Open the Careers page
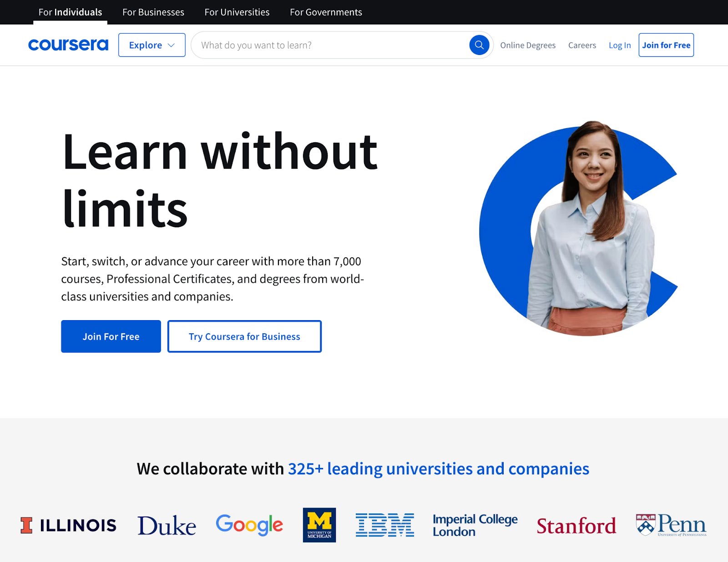This screenshot has height=562, width=728. pyautogui.click(x=582, y=45)
